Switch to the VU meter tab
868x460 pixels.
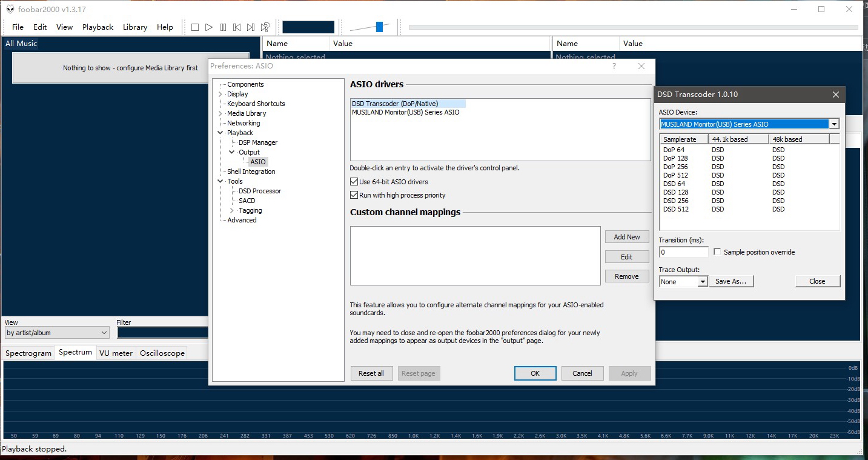pyautogui.click(x=116, y=353)
